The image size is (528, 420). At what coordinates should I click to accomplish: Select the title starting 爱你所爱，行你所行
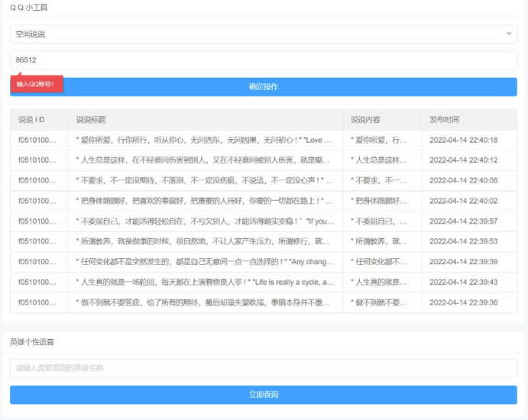[204, 140]
